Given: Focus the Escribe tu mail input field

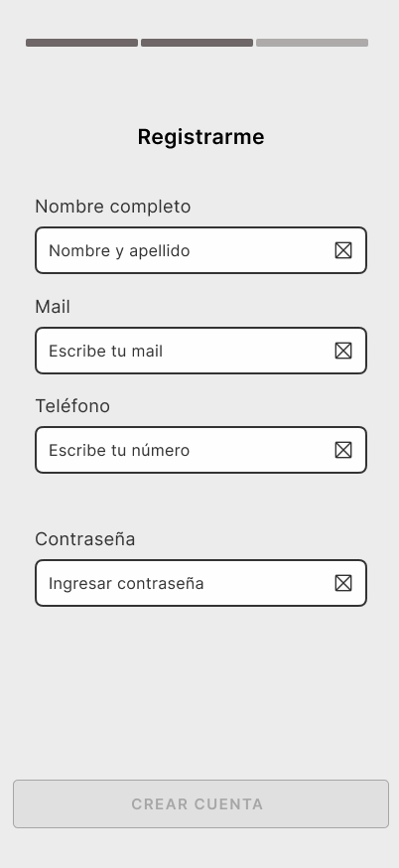Looking at the screenshot, I should point(200,351).
